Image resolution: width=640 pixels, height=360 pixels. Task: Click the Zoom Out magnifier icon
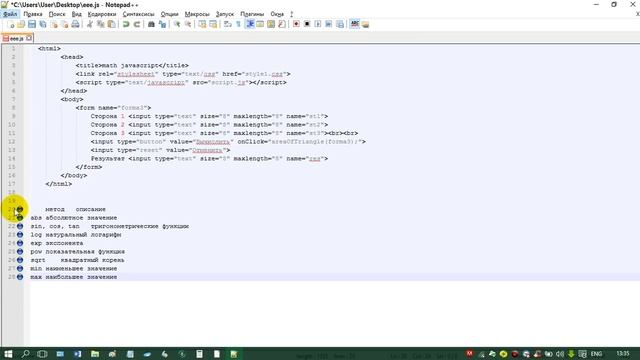188,24
